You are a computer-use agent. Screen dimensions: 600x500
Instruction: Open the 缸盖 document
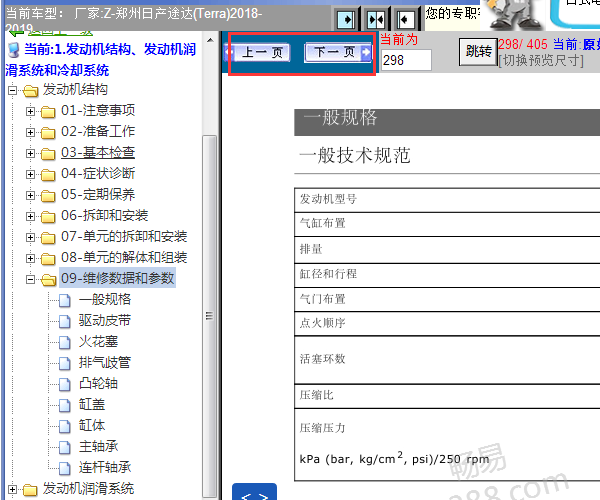click(x=92, y=405)
